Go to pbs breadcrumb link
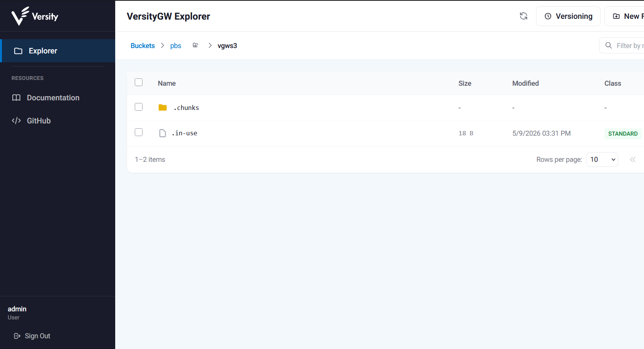The width and height of the screenshot is (644, 349). (x=175, y=46)
